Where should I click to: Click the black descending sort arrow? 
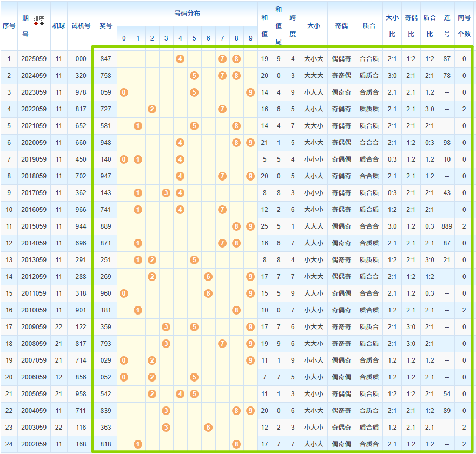pyautogui.click(x=42, y=24)
